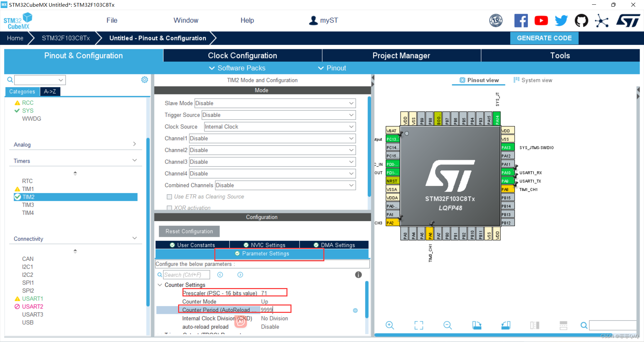644x342 pixels.
Task: Click the gear beside Counter Period
Action: click(x=355, y=311)
